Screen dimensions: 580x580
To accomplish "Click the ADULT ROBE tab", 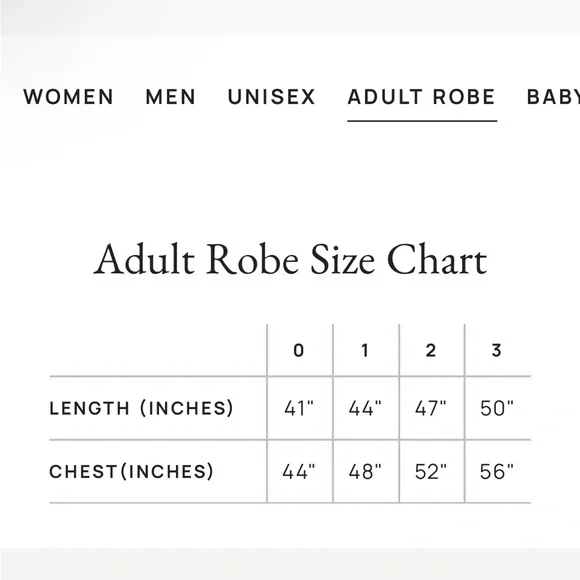I will [x=421, y=97].
